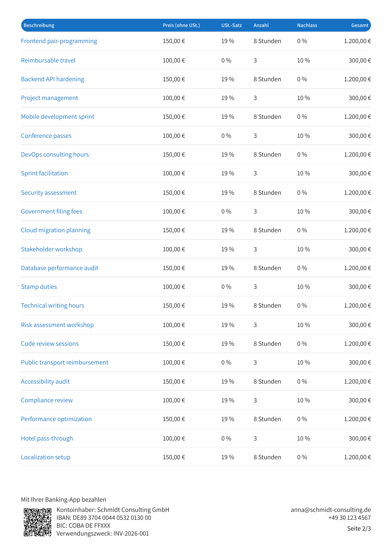Click the Beschreibung column header

click(x=39, y=25)
